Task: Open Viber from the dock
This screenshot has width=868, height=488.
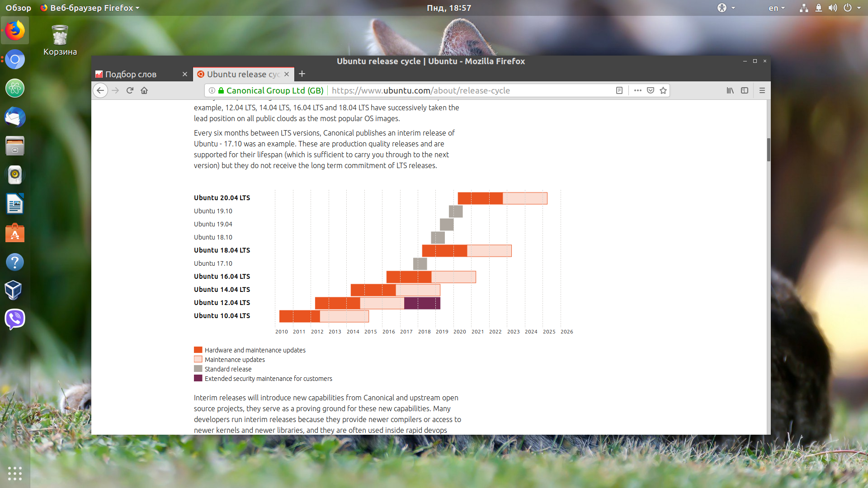Action: [x=15, y=319]
